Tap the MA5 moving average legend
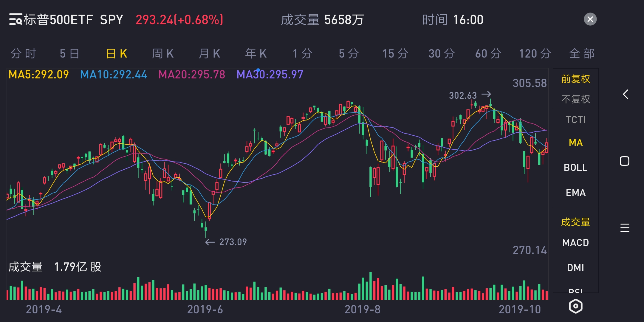Viewport: 644px width, 322px height. pyautogui.click(x=38, y=75)
